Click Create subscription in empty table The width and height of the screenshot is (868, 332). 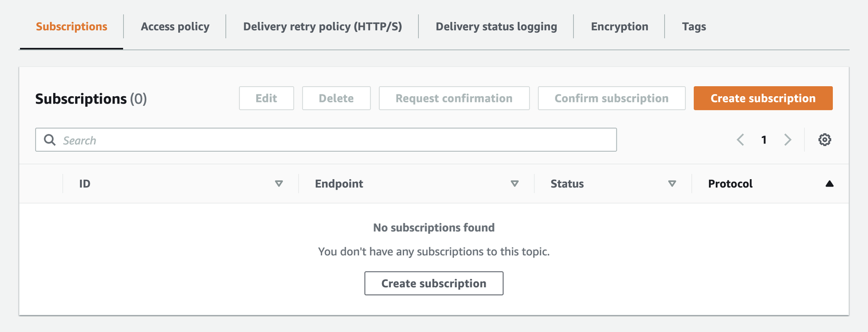coord(433,283)
